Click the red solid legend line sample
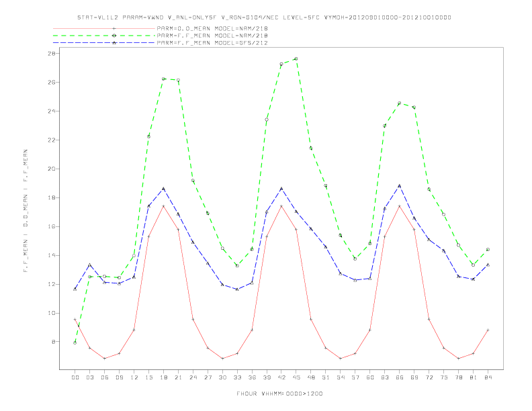Image resolution: width=532 pixels, height=411 pixels. (x=104, y=28)
